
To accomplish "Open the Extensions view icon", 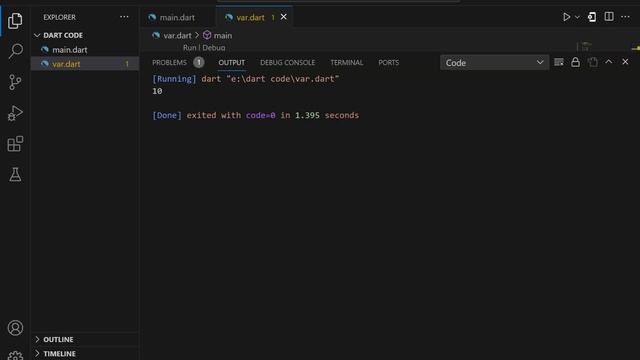I will pos(15,144).
